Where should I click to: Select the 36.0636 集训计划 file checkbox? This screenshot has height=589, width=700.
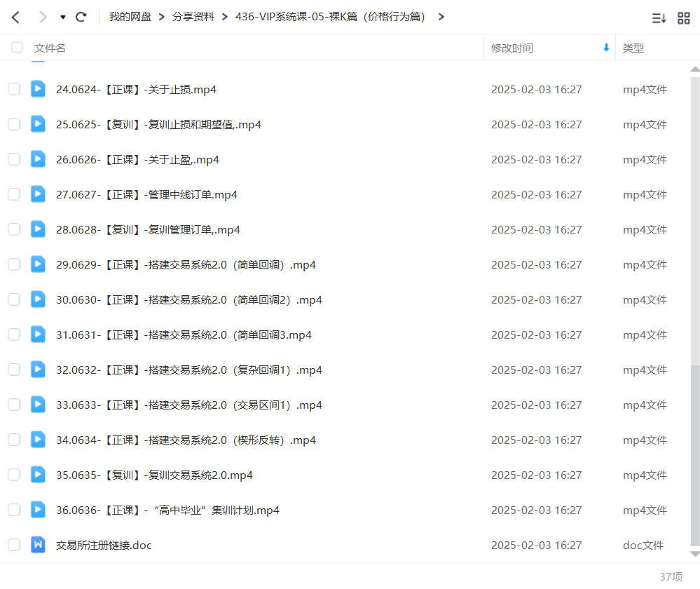click(14, 510)
